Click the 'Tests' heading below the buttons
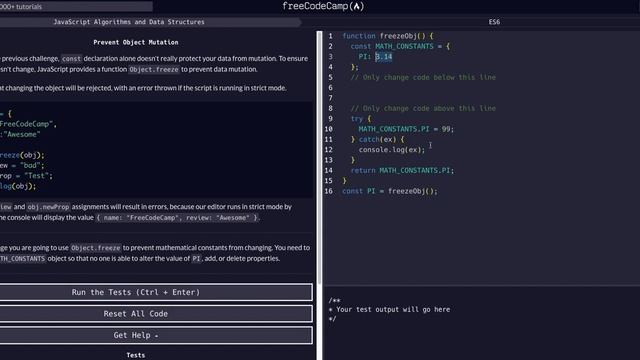 [x=136, y=355]
